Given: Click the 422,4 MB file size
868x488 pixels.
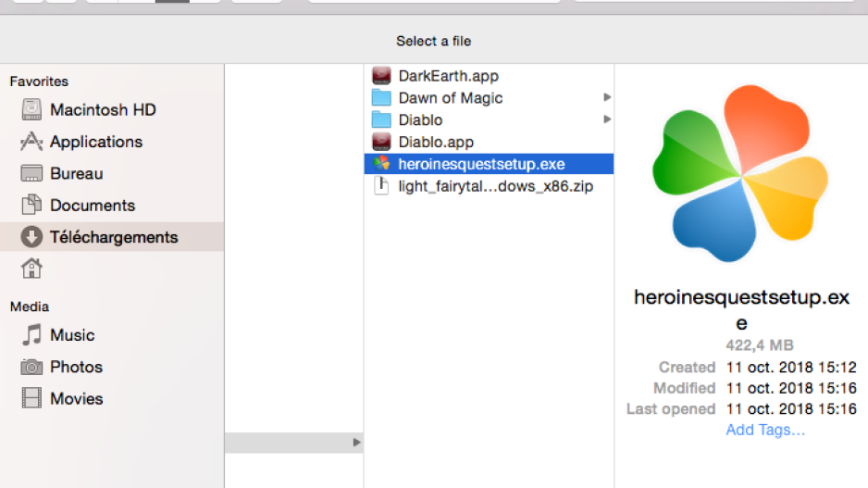Looking at the screenshot, I should (760, 345).
